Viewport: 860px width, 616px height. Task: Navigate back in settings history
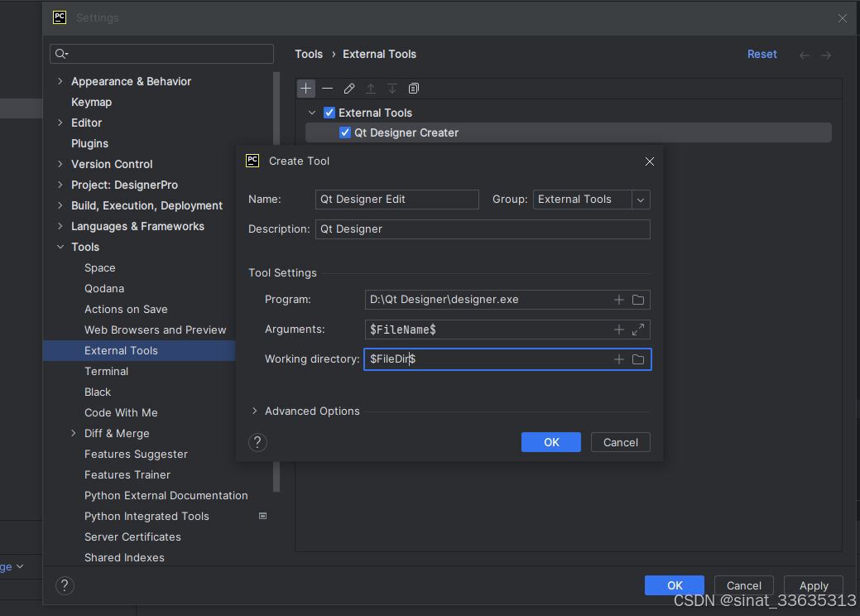tap(804, 55)
